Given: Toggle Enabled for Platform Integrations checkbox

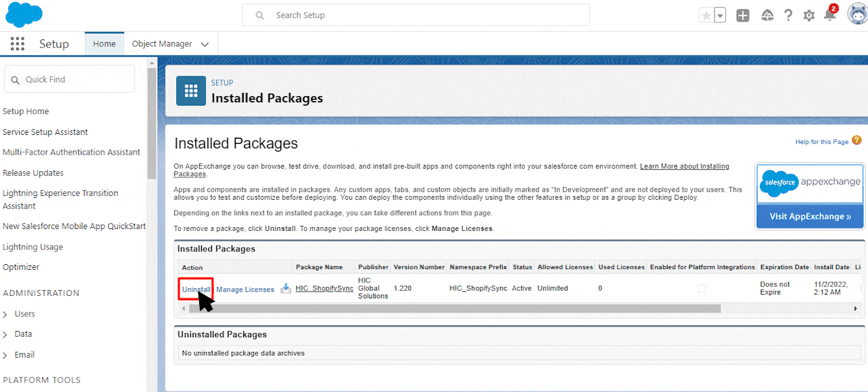Looking at the screenshot, I should click(x=702, y=289).
